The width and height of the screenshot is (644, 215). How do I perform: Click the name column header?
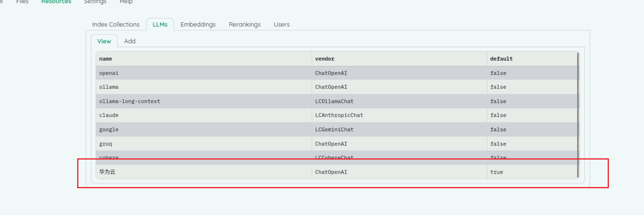[204, 59]
